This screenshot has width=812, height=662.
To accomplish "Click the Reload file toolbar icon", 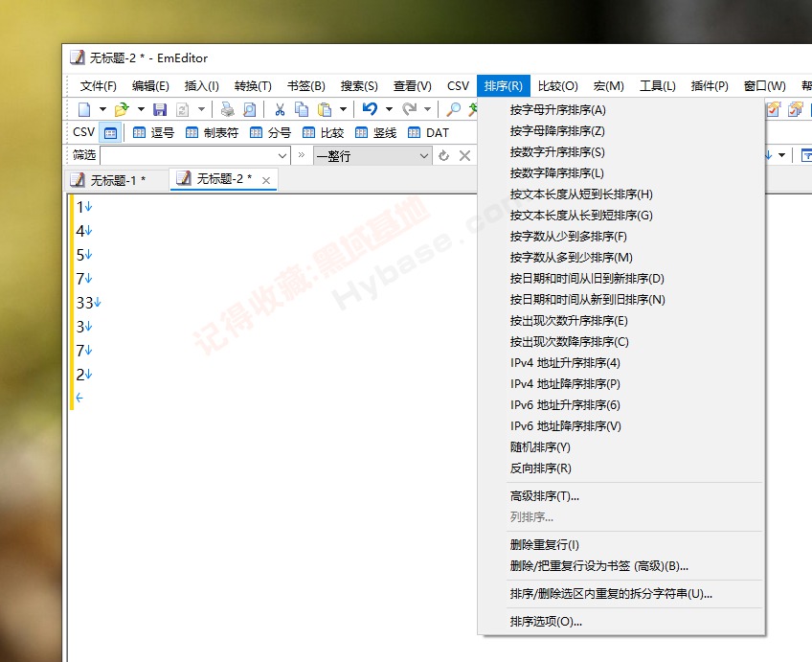I will coord(182,109).
